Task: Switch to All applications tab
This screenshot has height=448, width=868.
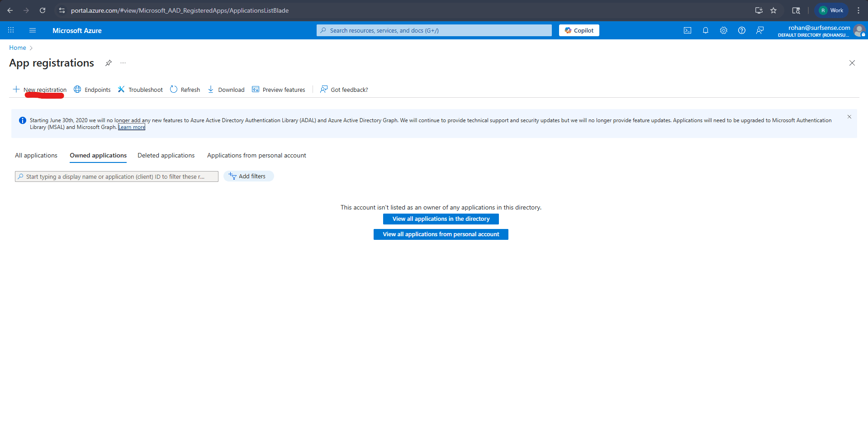Action: pos(36,155)
